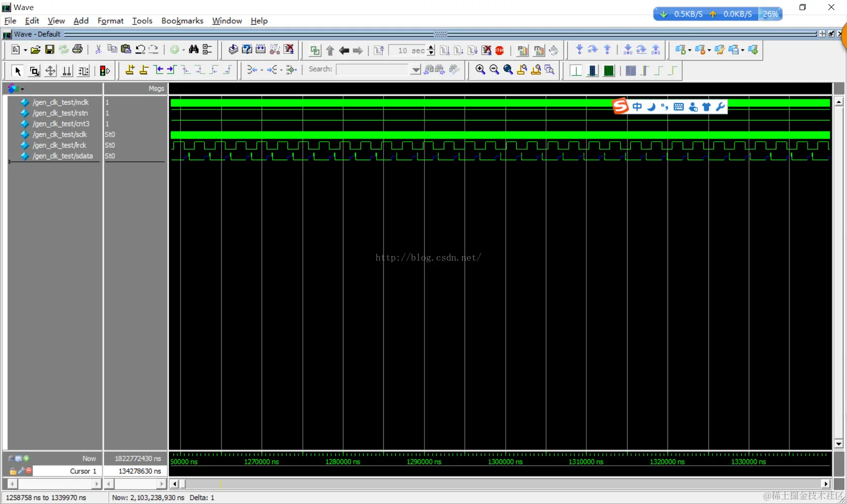Open the New file dropdown arrow
847x504 pixels.
tap(25, 50)
